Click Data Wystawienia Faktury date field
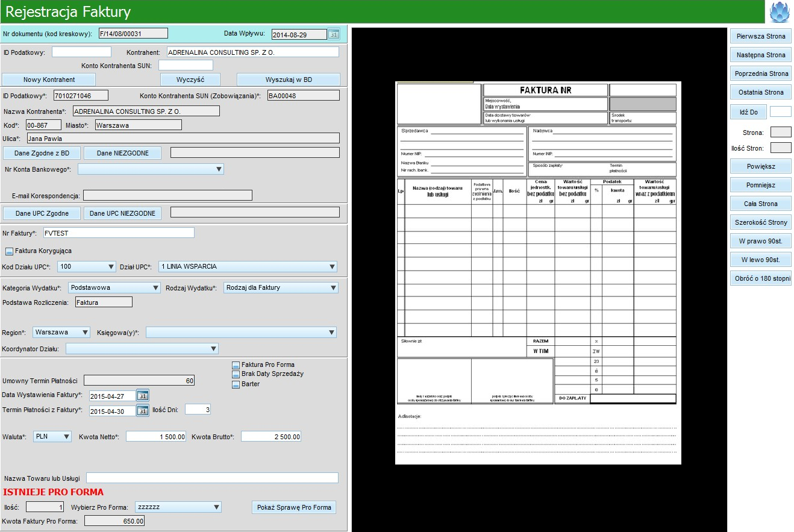The height and width of the screenshot is (532, 794). coord(112,396)
